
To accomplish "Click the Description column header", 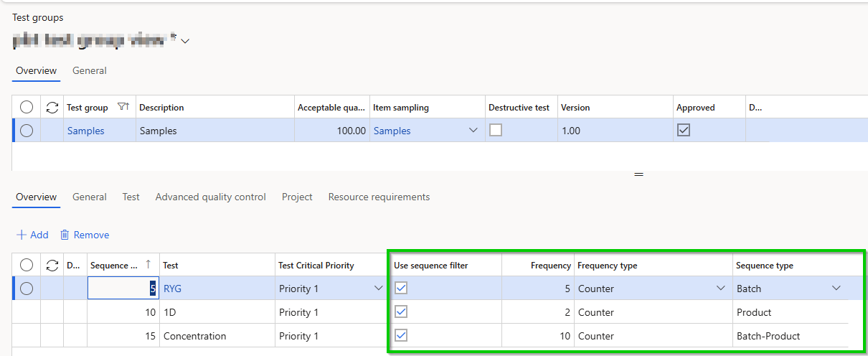I will pyautogui.click(x=161, y=108).
